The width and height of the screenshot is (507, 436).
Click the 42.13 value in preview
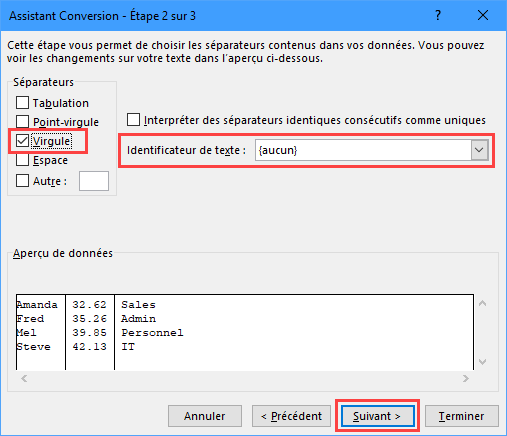pos(89,347)
